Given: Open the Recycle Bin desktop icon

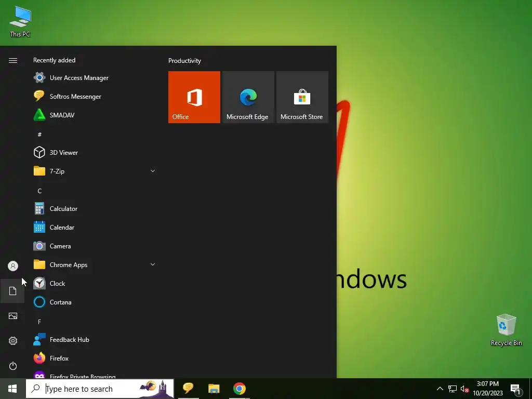Looking at the screenshot, I should (x=506, y=330).
